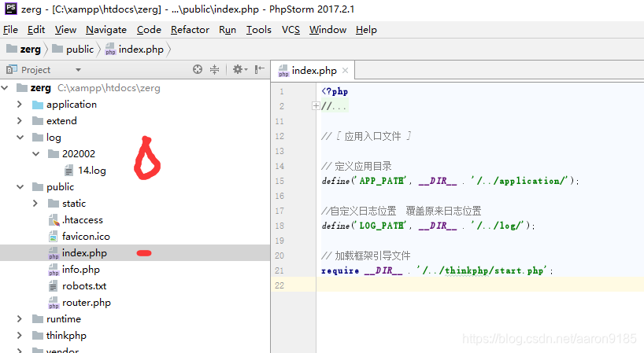Open the Run menu

coord(228,30)
